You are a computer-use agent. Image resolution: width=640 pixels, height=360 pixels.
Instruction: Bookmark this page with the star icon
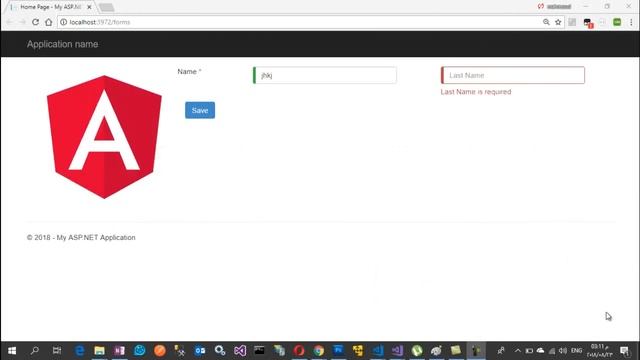point(558,22)
